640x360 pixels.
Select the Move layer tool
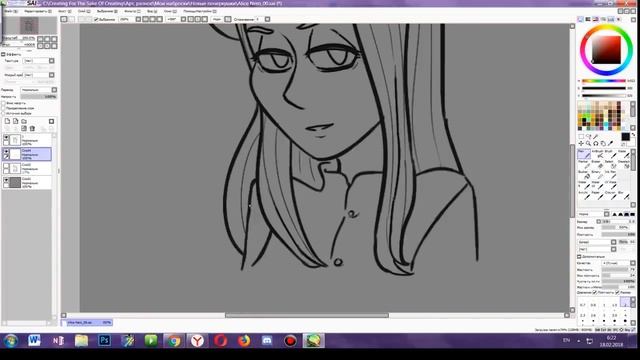pos(581,144)
